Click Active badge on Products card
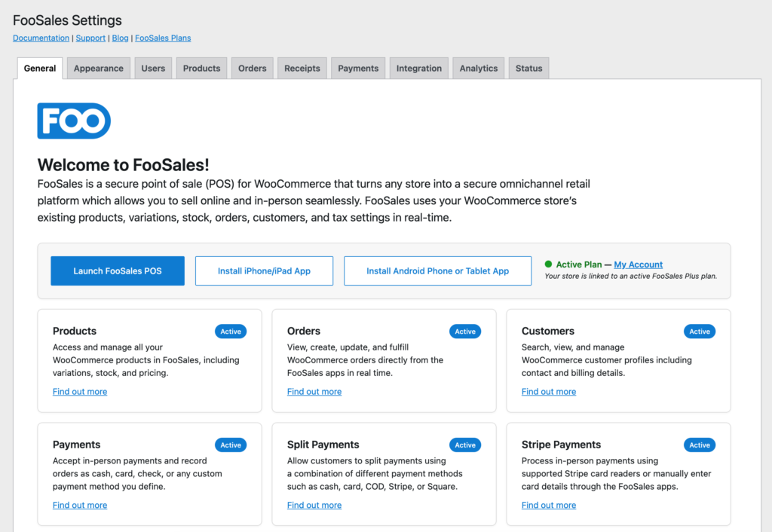This screenshot has height=532, width=772. pyautogui.click(x=231, y=332)
